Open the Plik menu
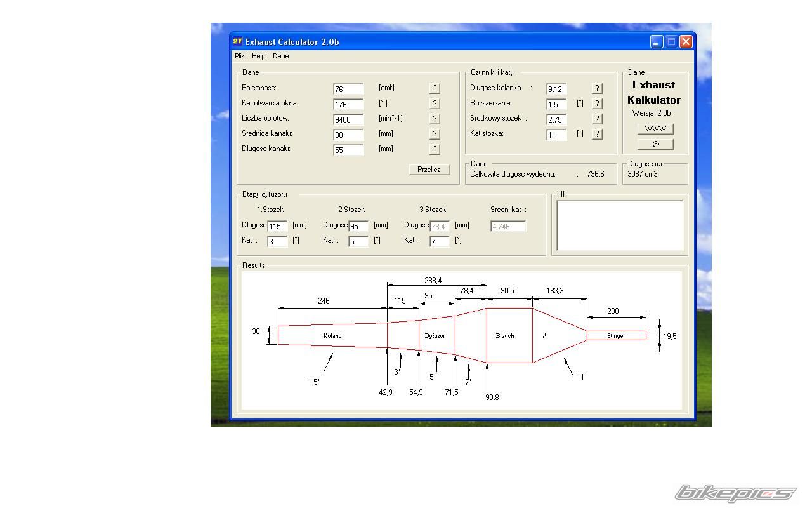Viewport: 812px width, 508px height. 240,56
